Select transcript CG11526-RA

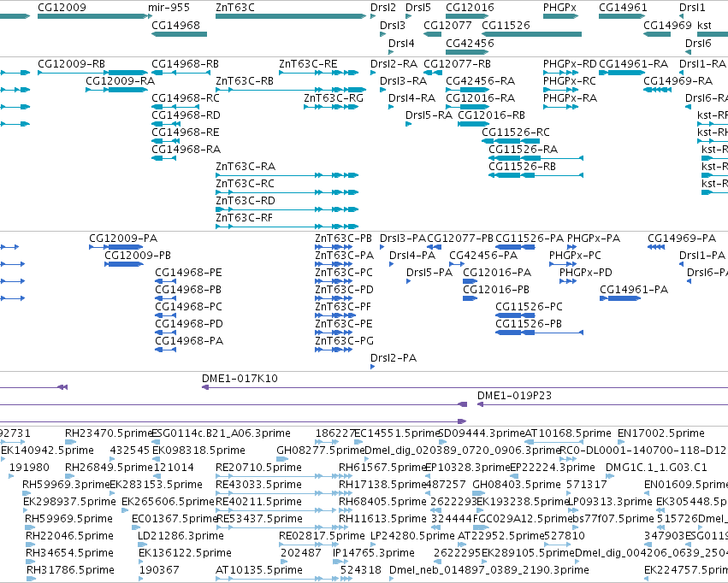click(x=536, y=158)
